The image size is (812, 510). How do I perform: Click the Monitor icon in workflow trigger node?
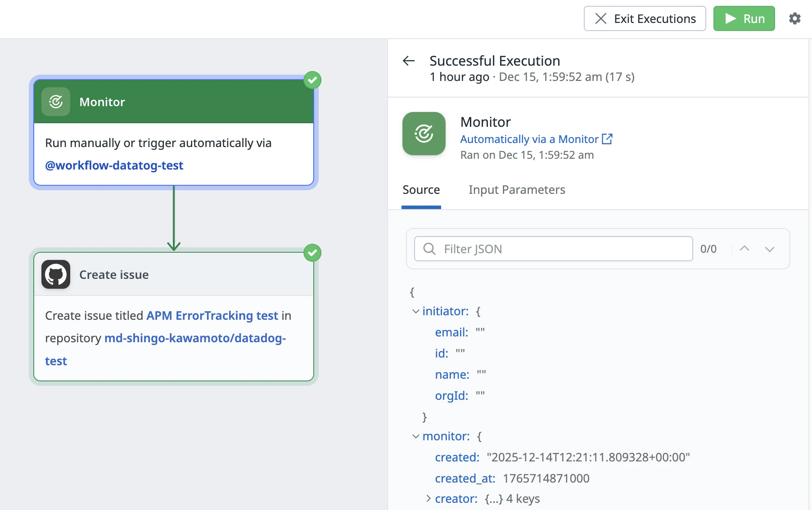[56, 102]
